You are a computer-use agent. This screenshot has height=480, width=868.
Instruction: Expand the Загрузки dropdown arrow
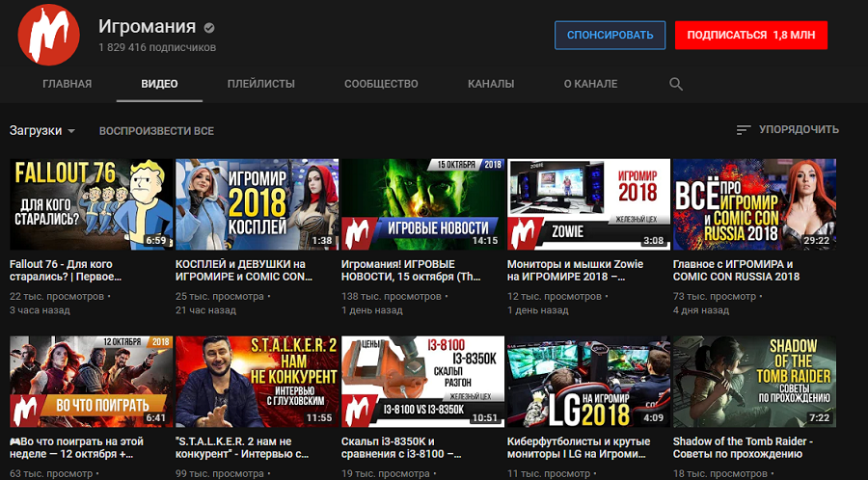tap(70, 132)
